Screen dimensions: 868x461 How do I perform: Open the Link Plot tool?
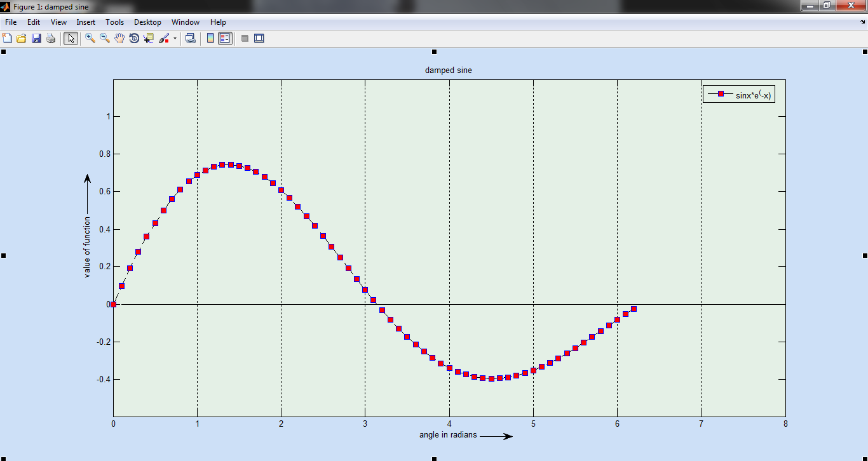tap(189, 38)
